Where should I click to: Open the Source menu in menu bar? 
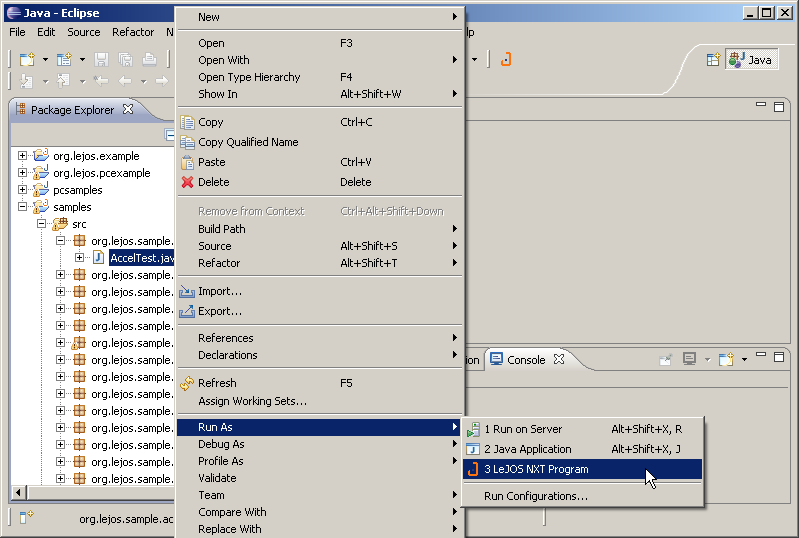click(84, 32)
